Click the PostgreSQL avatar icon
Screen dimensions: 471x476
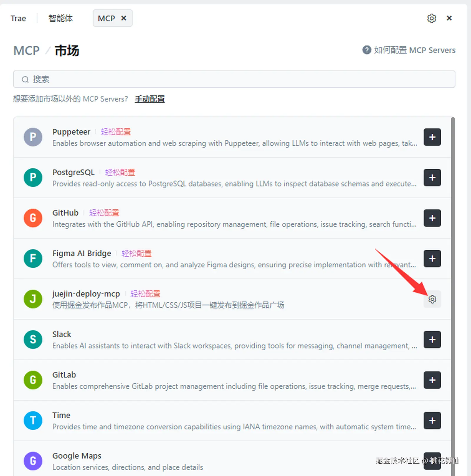pos(33,178)
